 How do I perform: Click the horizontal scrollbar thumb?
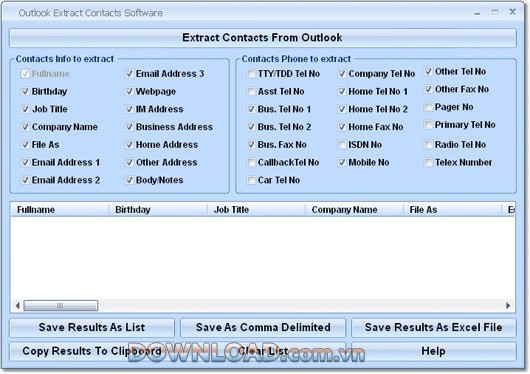(61, 306)
